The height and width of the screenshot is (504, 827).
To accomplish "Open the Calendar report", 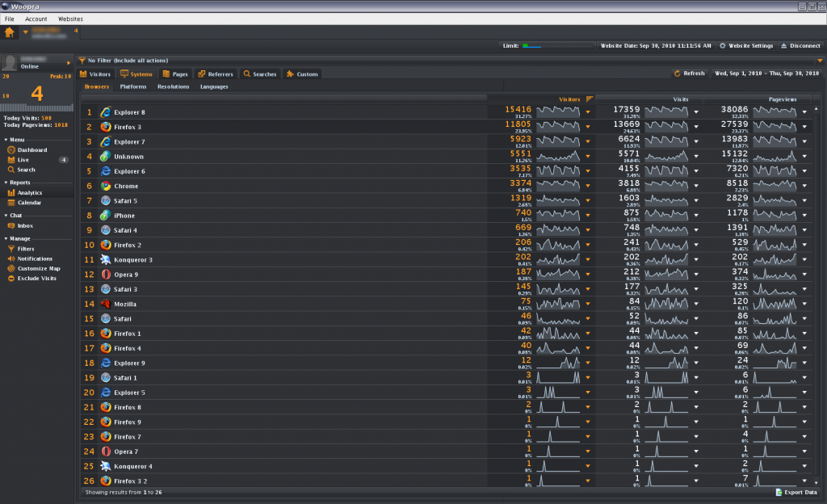I will click(24, 203).
